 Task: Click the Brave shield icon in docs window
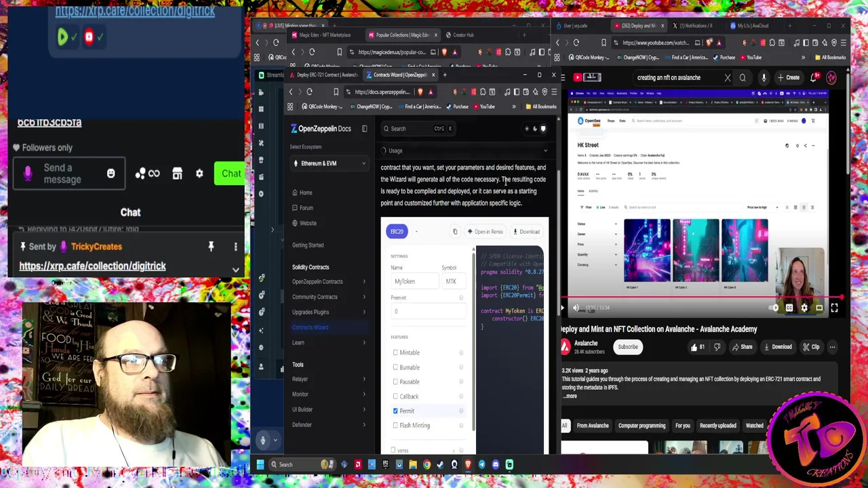coord(420,92)
